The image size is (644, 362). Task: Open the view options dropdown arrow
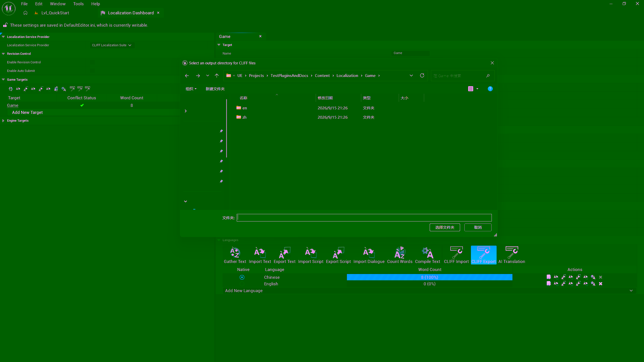pos(477,89)
